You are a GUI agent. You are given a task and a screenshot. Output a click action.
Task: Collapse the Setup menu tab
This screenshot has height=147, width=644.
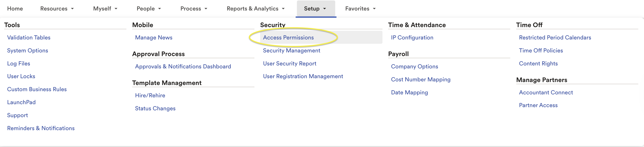pos(315,9)
